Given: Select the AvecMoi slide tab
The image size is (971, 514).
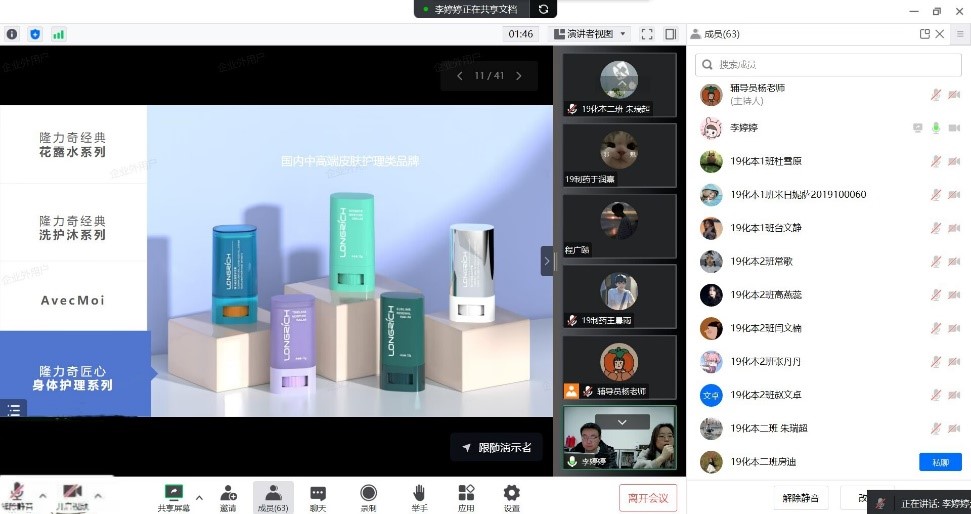Looking at the screenshot, I should pyautogui.click(x=73, y=300).
